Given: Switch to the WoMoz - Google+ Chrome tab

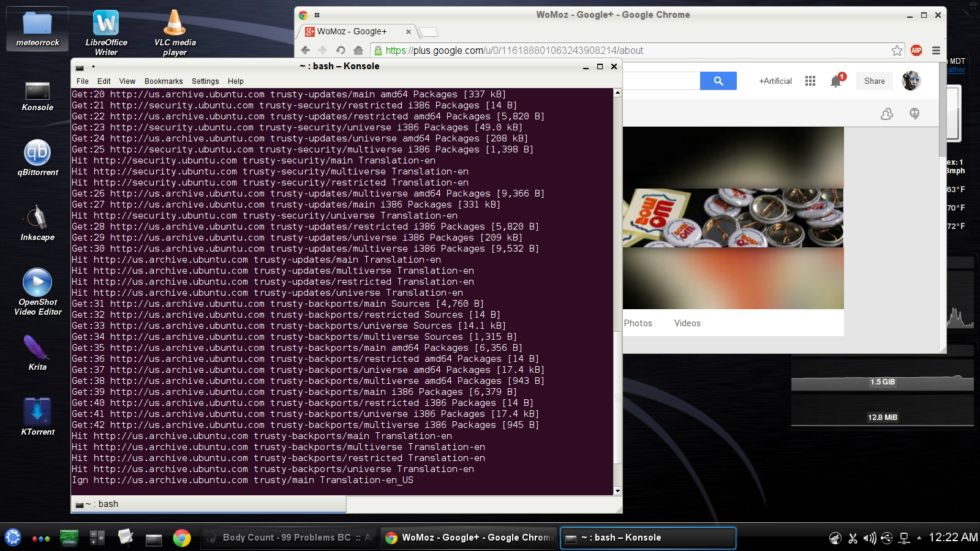Looking at the screenshot, I should pyautogui.click(x=357, y=31).
